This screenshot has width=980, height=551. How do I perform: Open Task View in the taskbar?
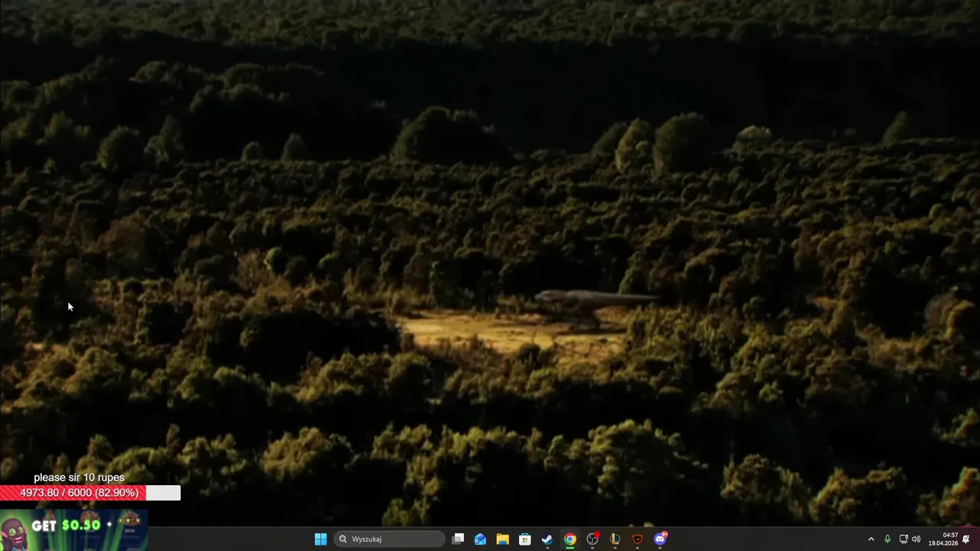[458, 539]
